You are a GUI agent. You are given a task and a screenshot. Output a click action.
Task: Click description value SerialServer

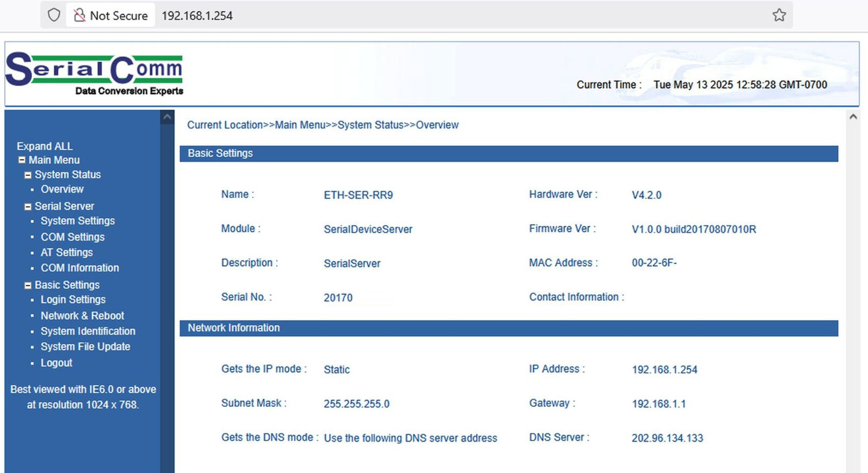[x=352, y=264]
